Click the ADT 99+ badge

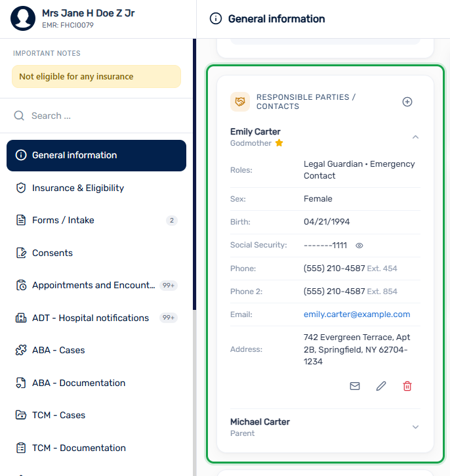click(x=169, y=318)
